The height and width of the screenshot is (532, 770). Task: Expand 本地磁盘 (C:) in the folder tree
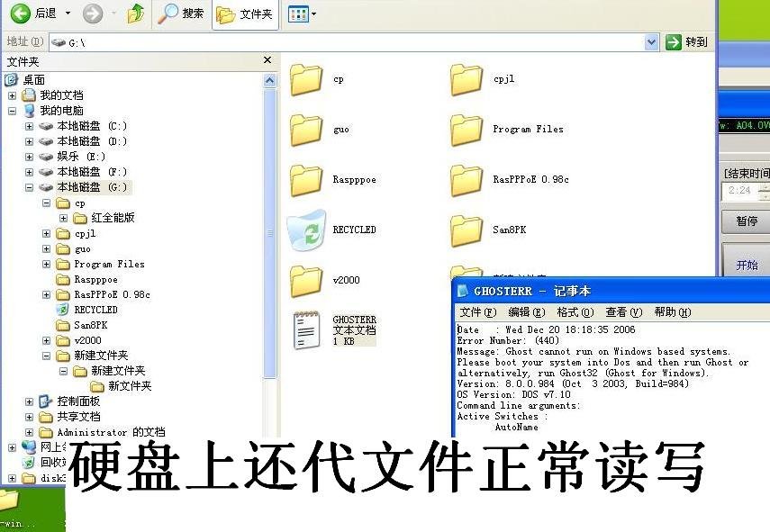point(31,126)
